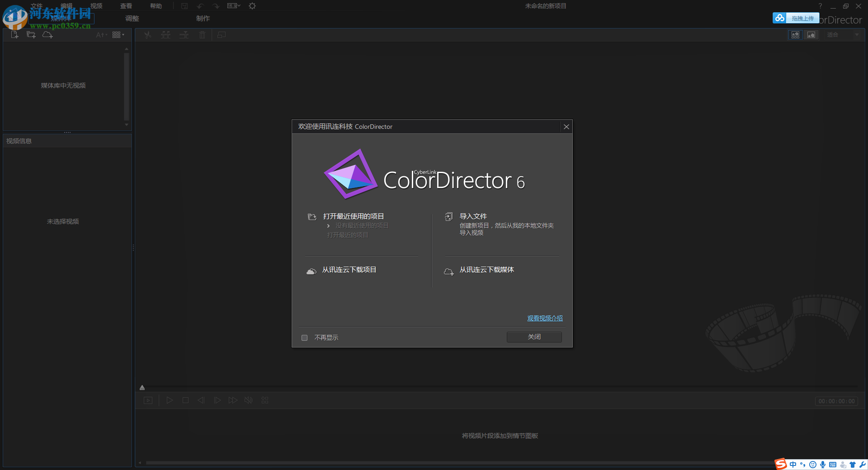Click 打开最近使用的项目 option
The image size is (868, 470).
(354, 216)
